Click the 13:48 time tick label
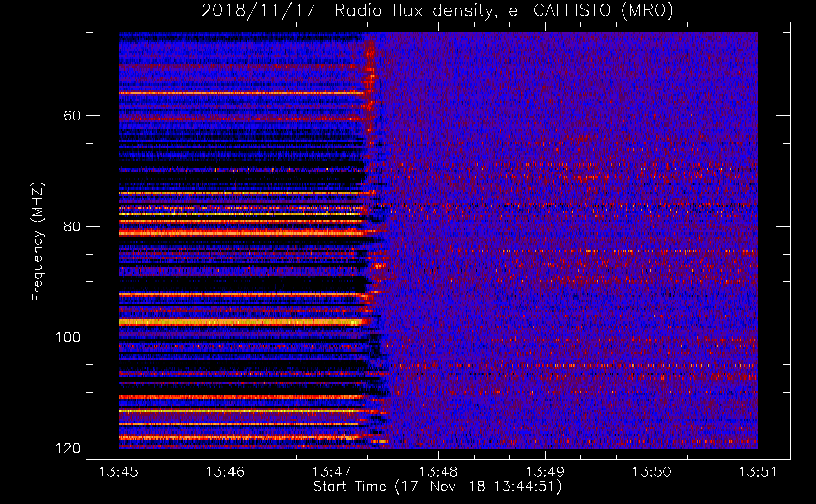This screenshot has width=816, height=504. [439, 472]
